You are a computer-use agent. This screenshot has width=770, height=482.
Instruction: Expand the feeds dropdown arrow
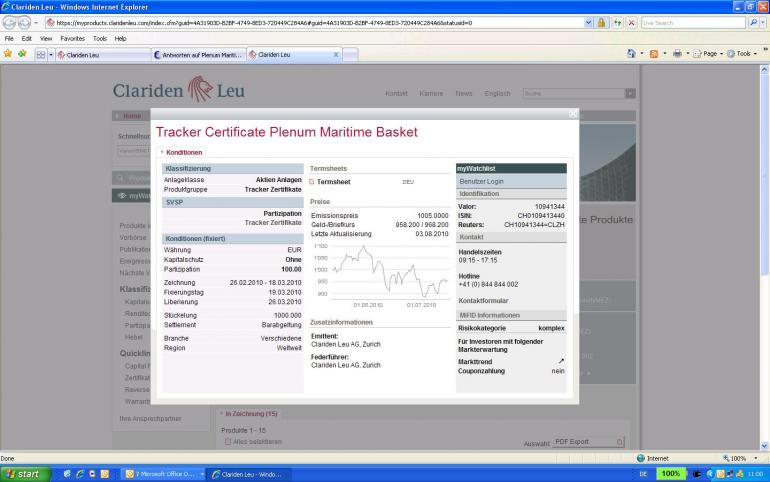point(665,54)
